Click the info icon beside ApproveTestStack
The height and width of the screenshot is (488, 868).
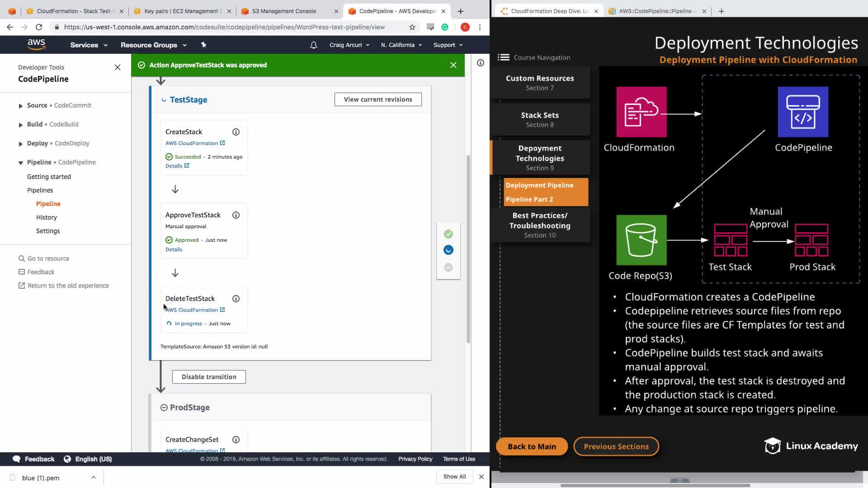pyautogui.click(x=236, y=215)
